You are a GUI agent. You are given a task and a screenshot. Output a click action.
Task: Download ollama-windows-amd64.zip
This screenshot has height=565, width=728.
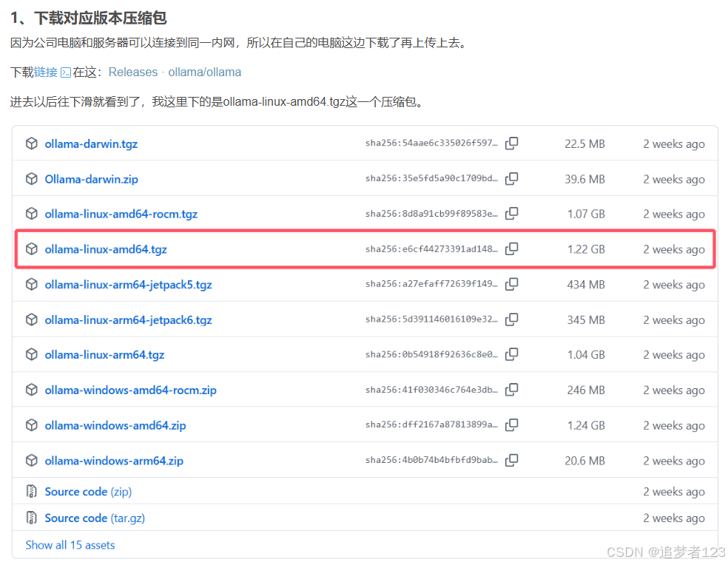(115, 425)
